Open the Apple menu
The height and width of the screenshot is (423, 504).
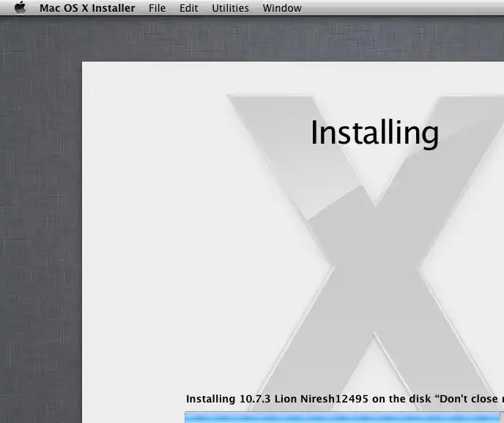click(21, 7)
